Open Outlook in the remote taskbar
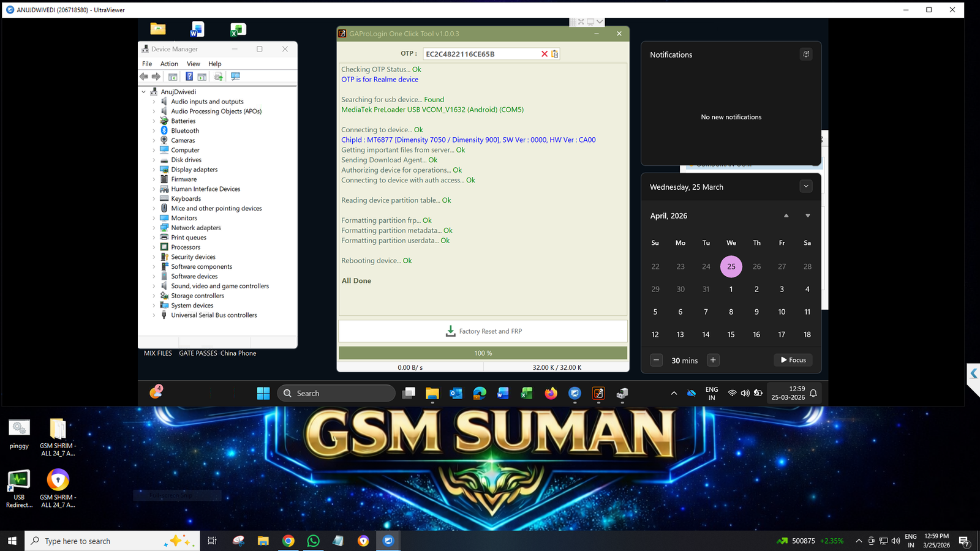 (x=456, y=394)
